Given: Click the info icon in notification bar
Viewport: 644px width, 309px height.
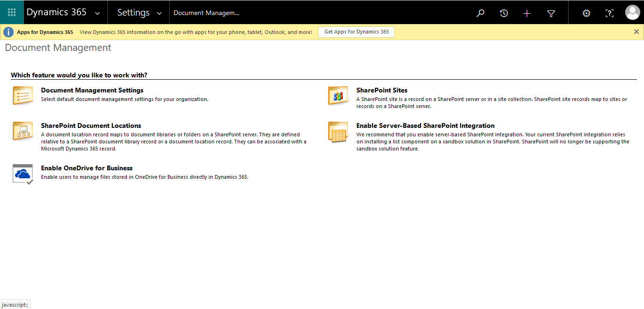Looking at the screenshot, I should coord(8,32).
